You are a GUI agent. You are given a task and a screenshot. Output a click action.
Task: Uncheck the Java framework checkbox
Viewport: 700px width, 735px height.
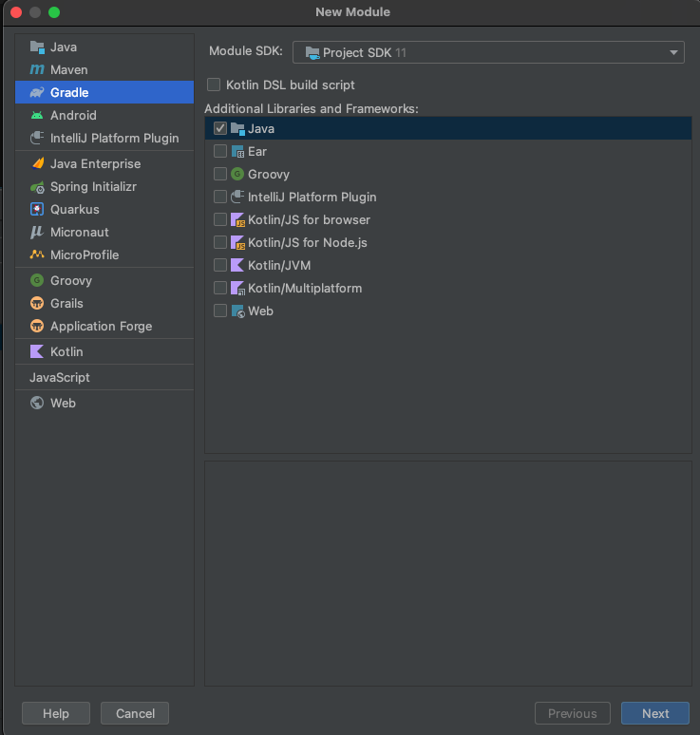pyautogui.click(x=220, y=128)
